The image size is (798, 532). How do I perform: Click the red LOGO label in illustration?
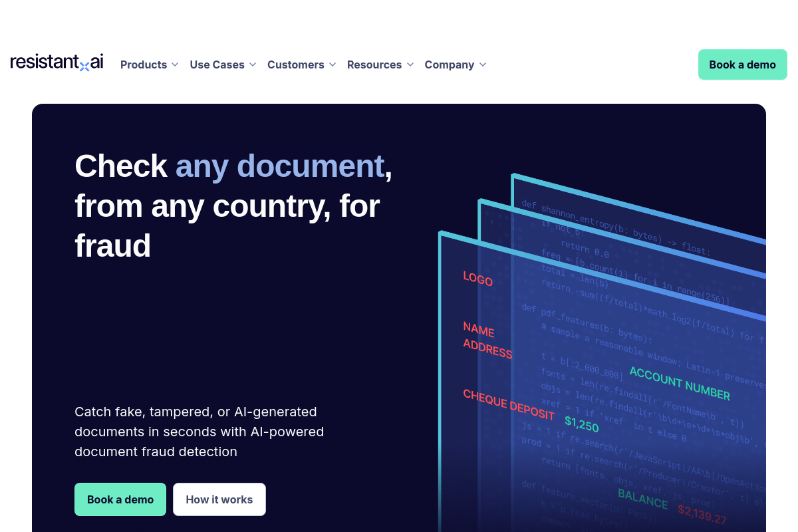click(x=477, y=279)
